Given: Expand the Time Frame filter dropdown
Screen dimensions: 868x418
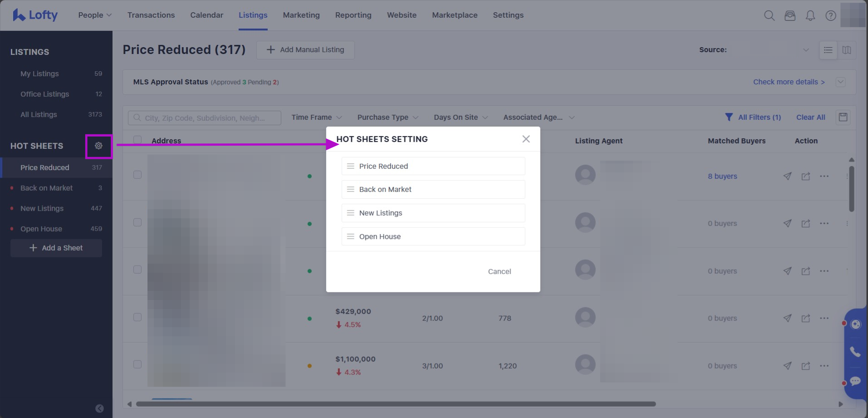Looking at the screenshot, I should (x=316, y=117).
